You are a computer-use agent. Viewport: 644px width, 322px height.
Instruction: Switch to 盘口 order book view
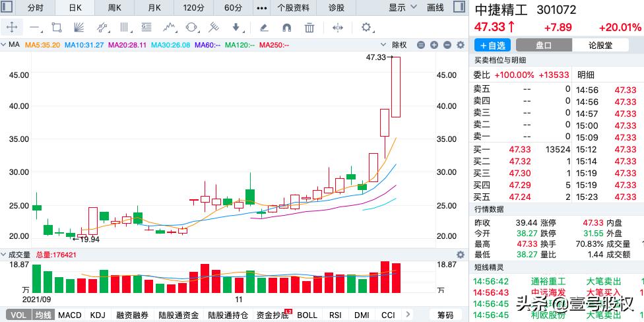[x=544, y=45]
